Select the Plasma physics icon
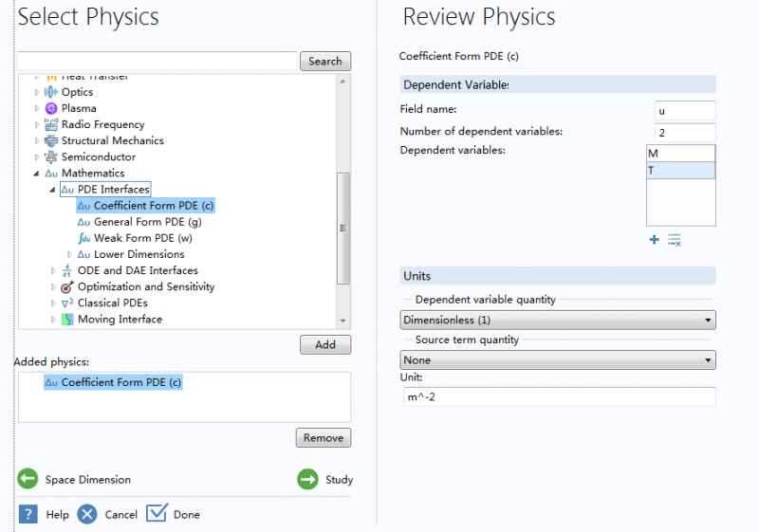 point(51,108)
